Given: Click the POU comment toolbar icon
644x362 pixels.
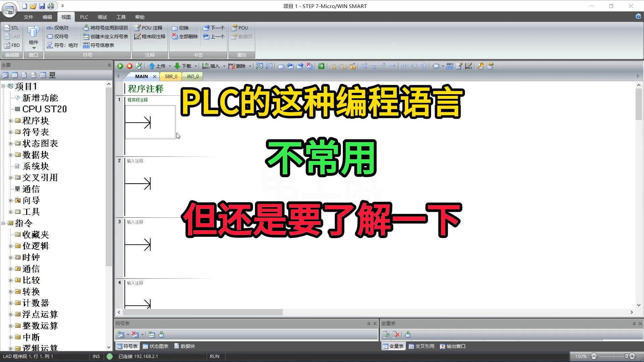Looking at the screenshot, I should [x=459, y=66].
